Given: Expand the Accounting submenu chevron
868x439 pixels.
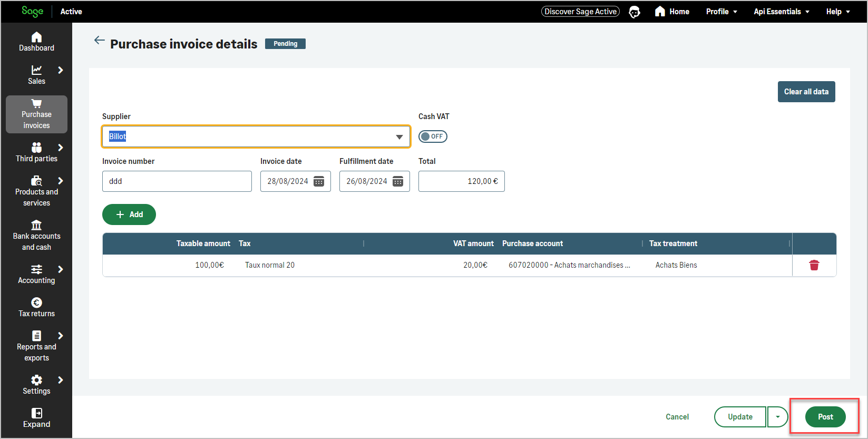Looking at the screenshot, I should pyautogui.click(x=61, y=269).
